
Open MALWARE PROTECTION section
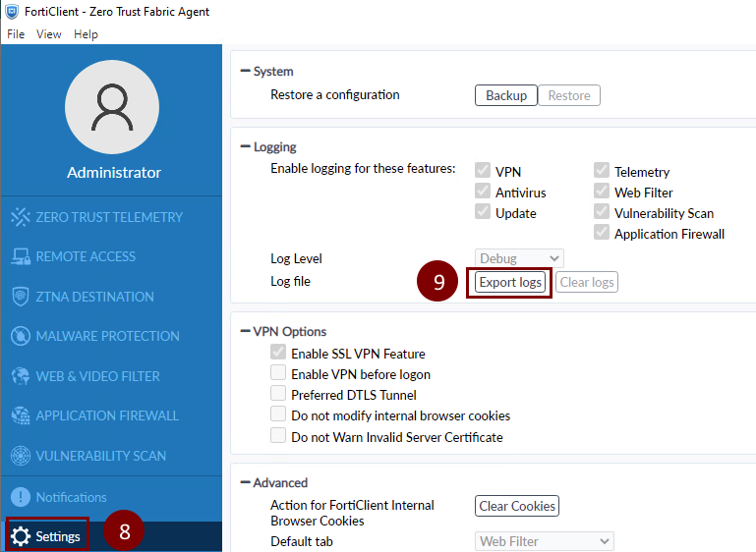107,336
